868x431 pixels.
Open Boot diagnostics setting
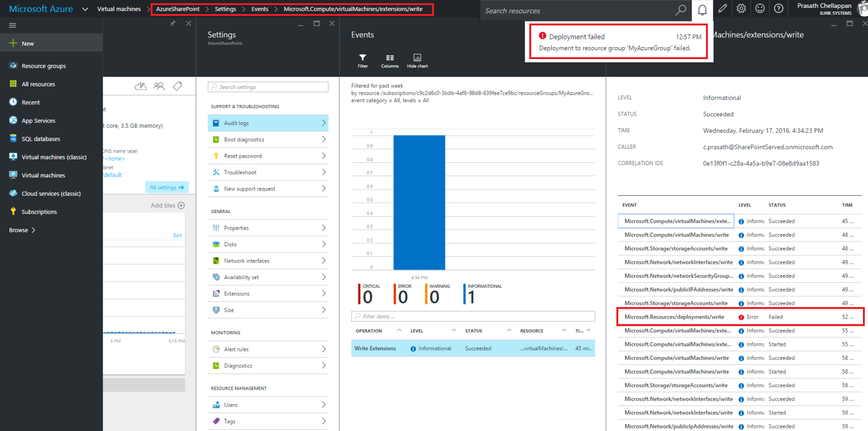pyautogui.click(x=268, y=139)
